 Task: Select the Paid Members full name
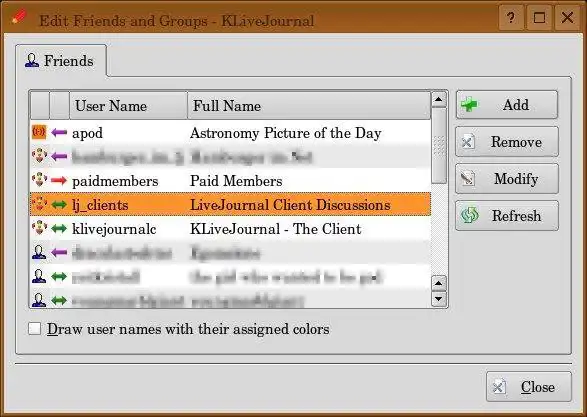(x=236, y=181)
